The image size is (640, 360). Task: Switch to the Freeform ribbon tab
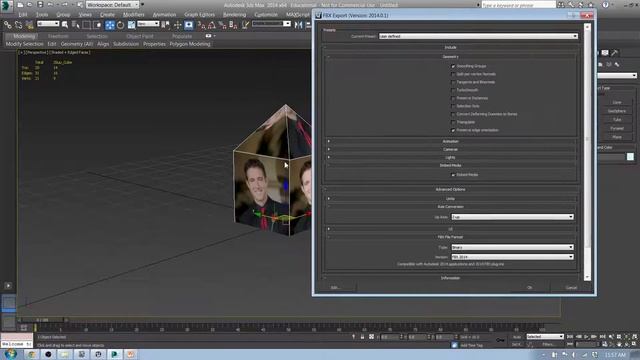pos(58,36)
